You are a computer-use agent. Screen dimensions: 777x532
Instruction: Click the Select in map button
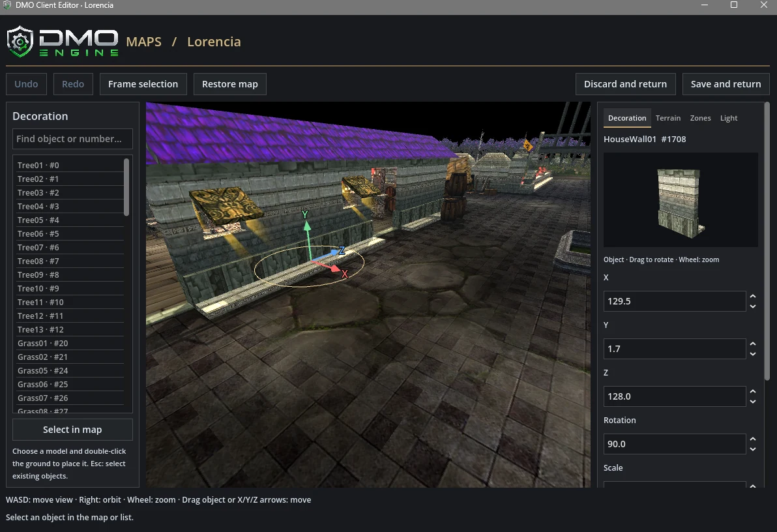point(72,430)
